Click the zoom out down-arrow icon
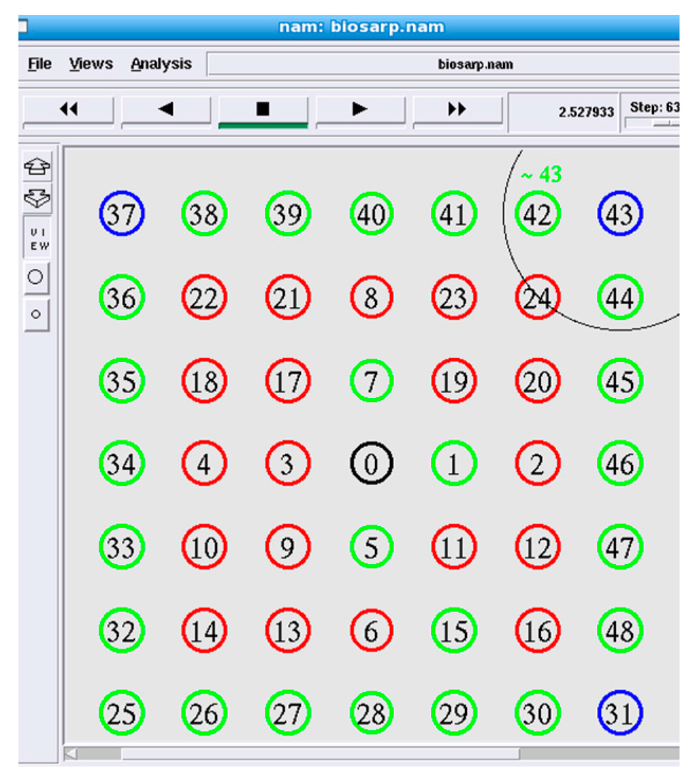 pos(37,199)
